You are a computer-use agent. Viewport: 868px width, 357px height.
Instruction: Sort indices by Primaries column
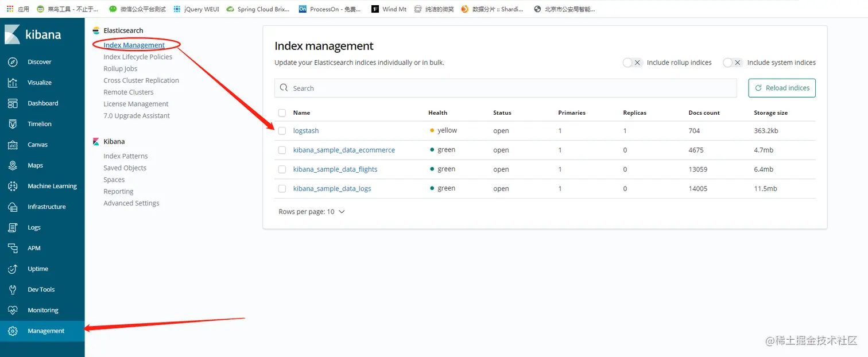coord(572,113)
